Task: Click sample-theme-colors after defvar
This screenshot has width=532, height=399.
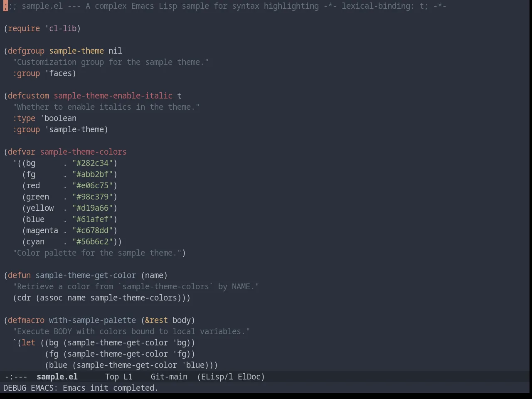Action: (x=83, y=152)
